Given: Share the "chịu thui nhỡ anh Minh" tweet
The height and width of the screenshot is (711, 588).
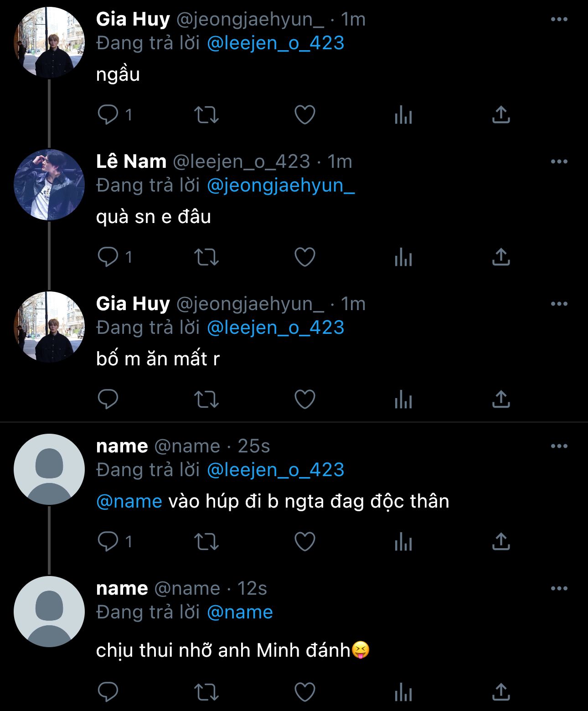Looking at the screenshot, I should pos(501,692).
